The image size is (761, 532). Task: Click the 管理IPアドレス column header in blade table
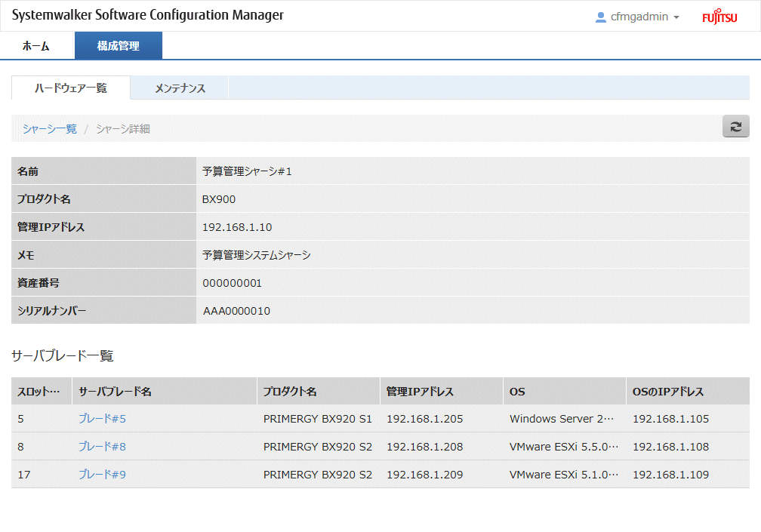pos(442,392)
